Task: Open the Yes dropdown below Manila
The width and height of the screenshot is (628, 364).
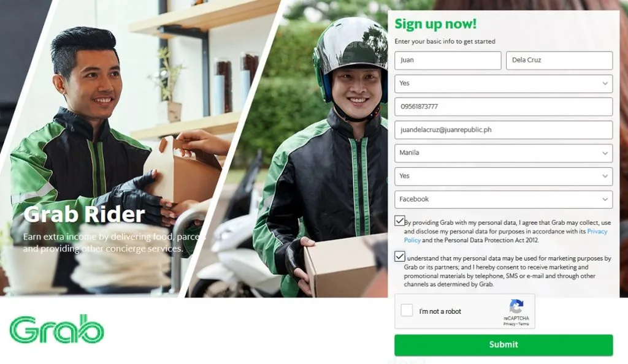Action: 504,176
